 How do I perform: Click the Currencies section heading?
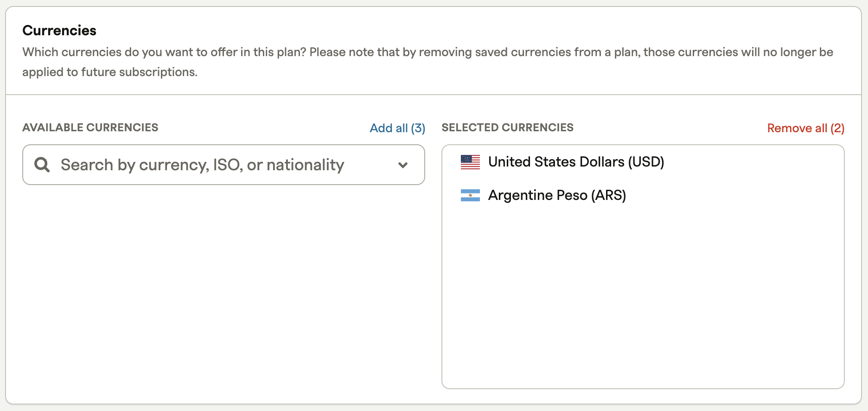(59, 31)
